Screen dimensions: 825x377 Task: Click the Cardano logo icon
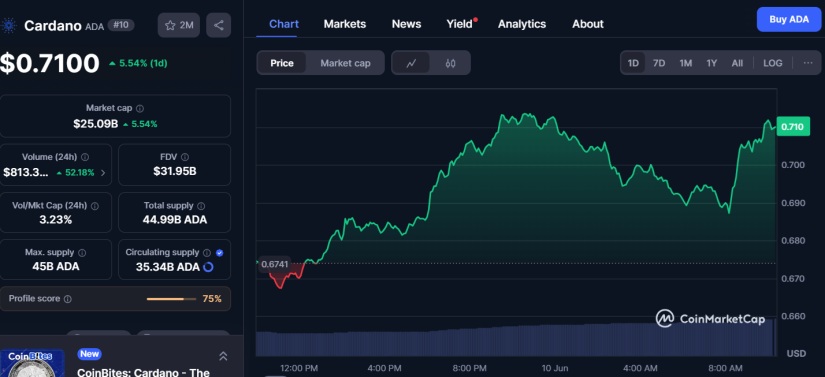point(8,25)
